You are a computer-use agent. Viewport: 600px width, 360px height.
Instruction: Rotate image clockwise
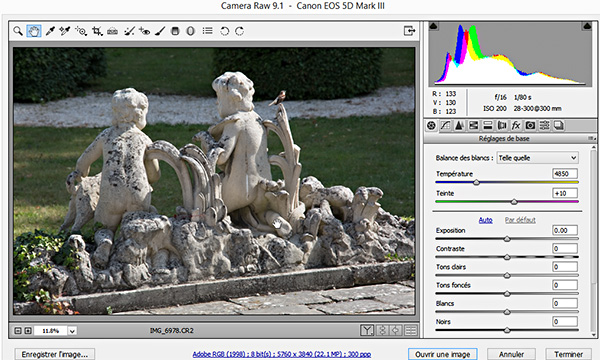240,31
